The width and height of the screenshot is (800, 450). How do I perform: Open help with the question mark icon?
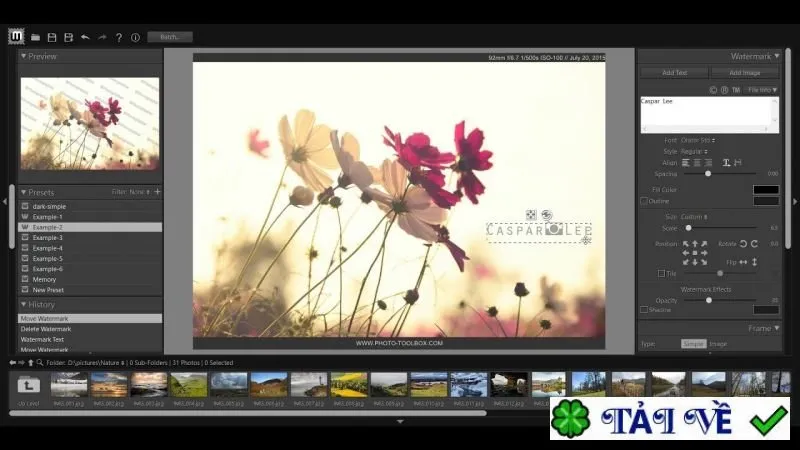pos(119,37)
